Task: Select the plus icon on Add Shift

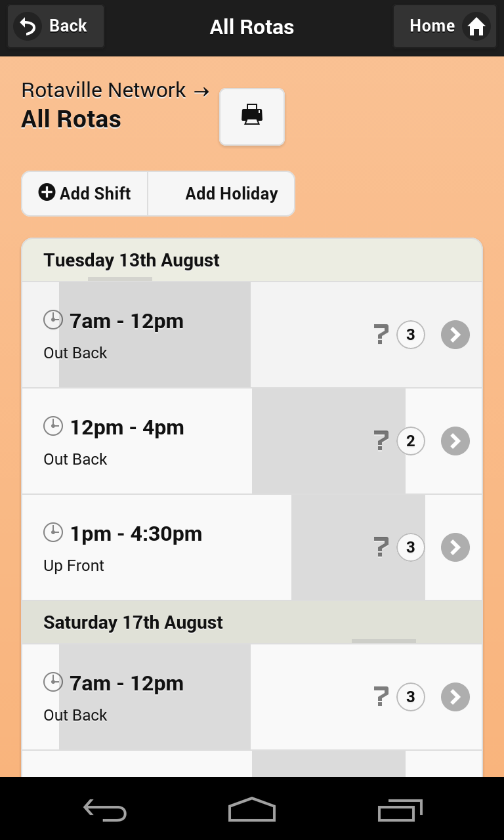Action: [47, 193]
